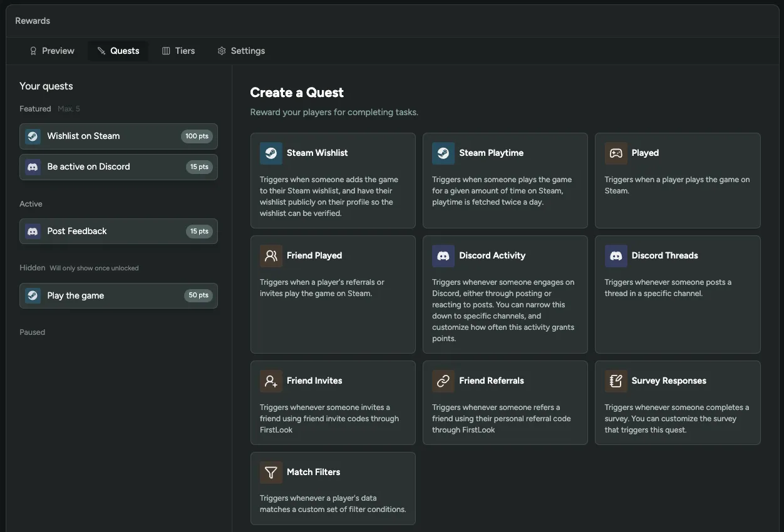The height and width of the screenshot is (532, 784).
Task: Select the Post Feedback active quest
Action: 100,231
